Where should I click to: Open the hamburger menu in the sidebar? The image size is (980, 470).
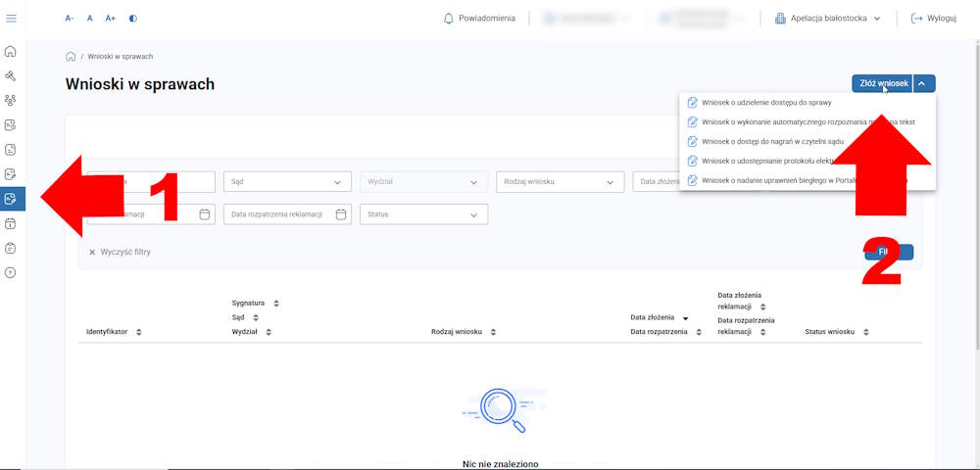pyautogui.click(x=11, y=19)
